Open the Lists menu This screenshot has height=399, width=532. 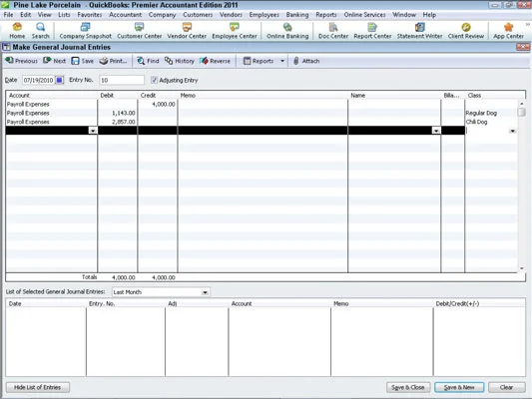(x=64, y=15)
